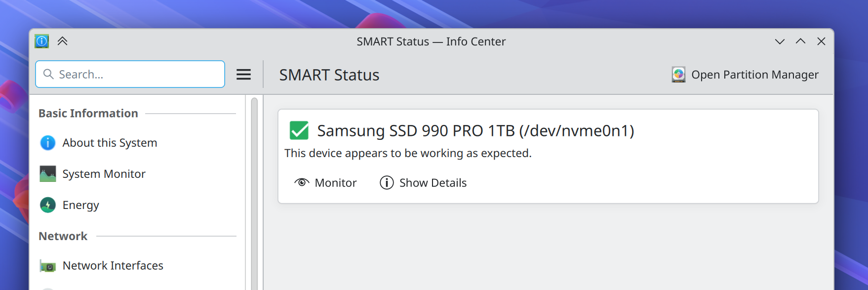Toggle keep-above with the double-chevron title bar button
Viewport: 868px width, 290px height.
point(62,41)
